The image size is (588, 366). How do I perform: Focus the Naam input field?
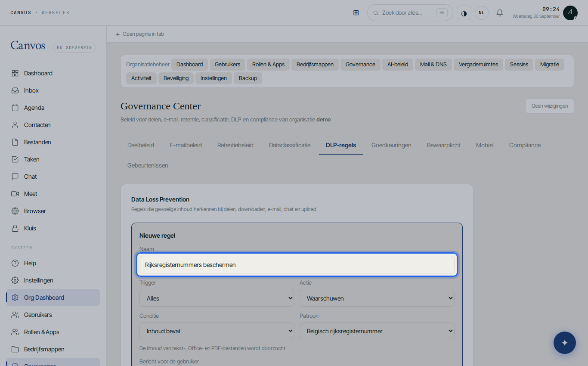click(297, 265)
